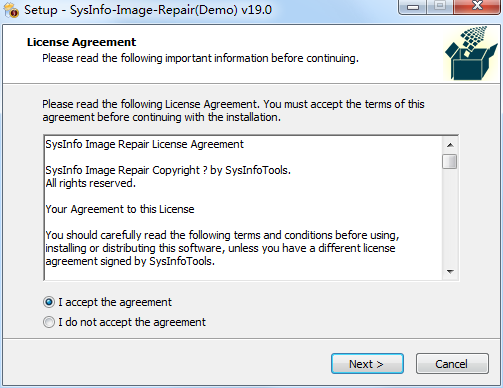Screen dimensions: 503x388
Task: Click the license scrollbar down arrow
Action: click(450, 272)
